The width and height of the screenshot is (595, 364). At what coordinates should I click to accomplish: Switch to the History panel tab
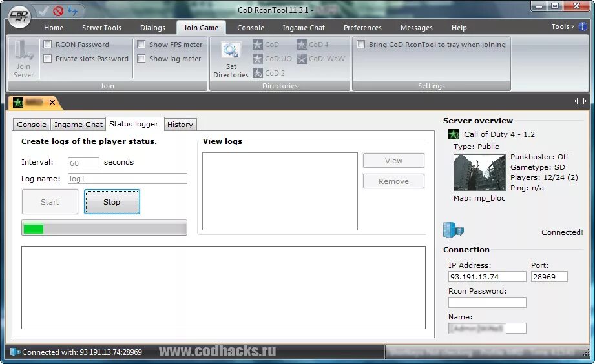pos(180,125)
